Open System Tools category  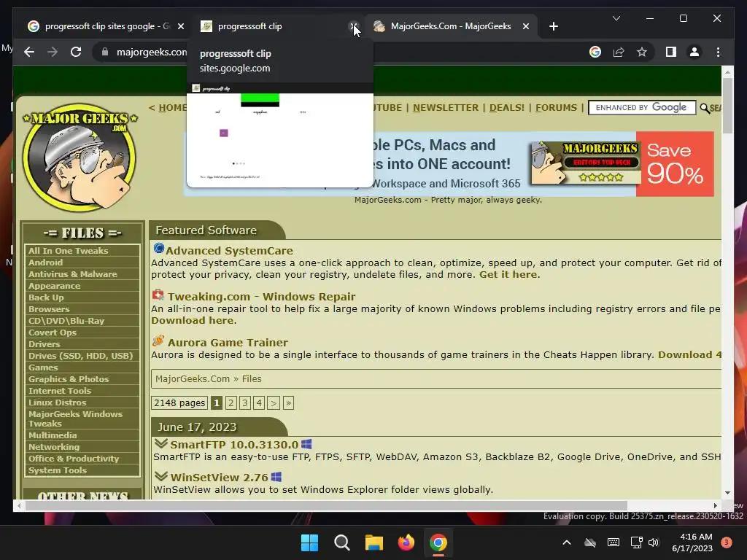point(57,470)
